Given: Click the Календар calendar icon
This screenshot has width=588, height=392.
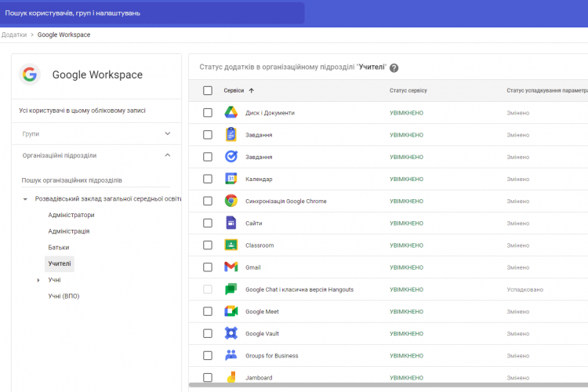Looking at the screenshot, I should click(x=231, y=179).
